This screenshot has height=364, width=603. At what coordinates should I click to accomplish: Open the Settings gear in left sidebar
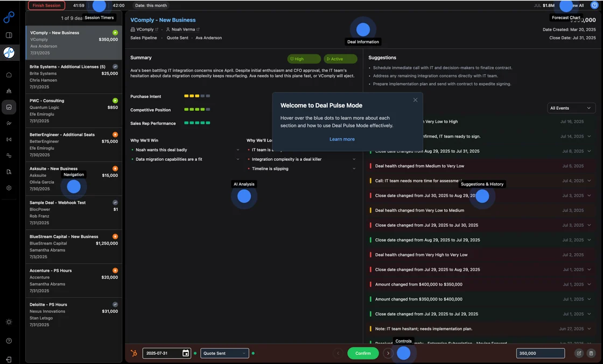[x=9, y=187]
